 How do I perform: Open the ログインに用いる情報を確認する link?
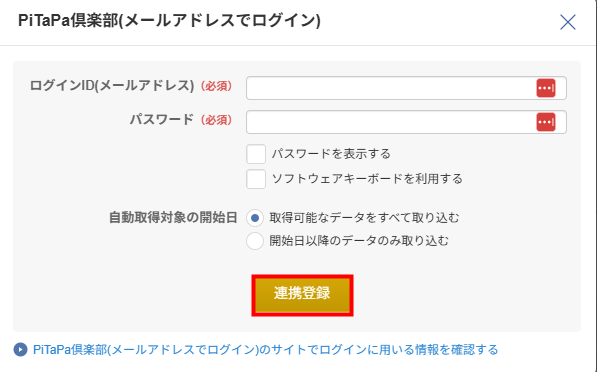pos(265,350)
